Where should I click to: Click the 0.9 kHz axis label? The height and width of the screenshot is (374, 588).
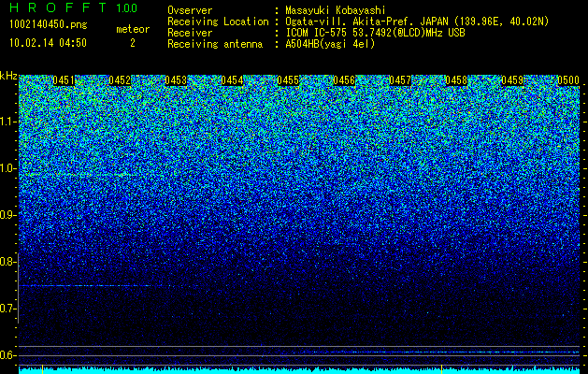click(7, 215)
